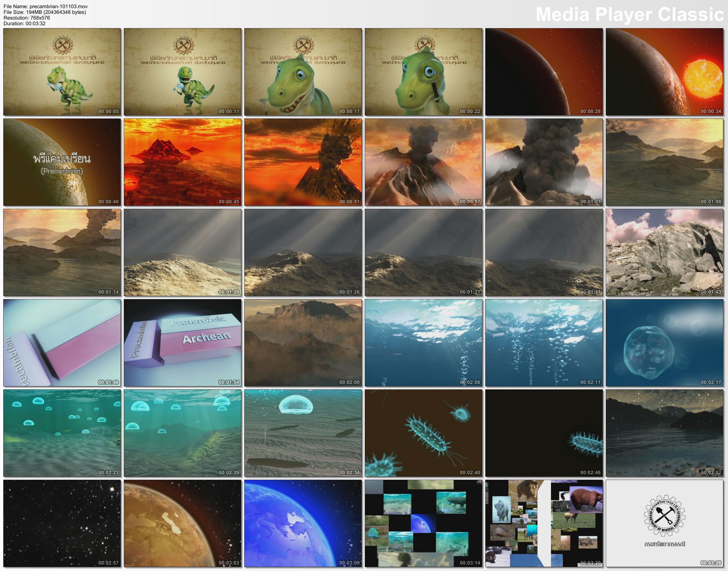
Task: Select the floating domes thumbnail at 00:02:23
Action: click(x=62, y=433)
